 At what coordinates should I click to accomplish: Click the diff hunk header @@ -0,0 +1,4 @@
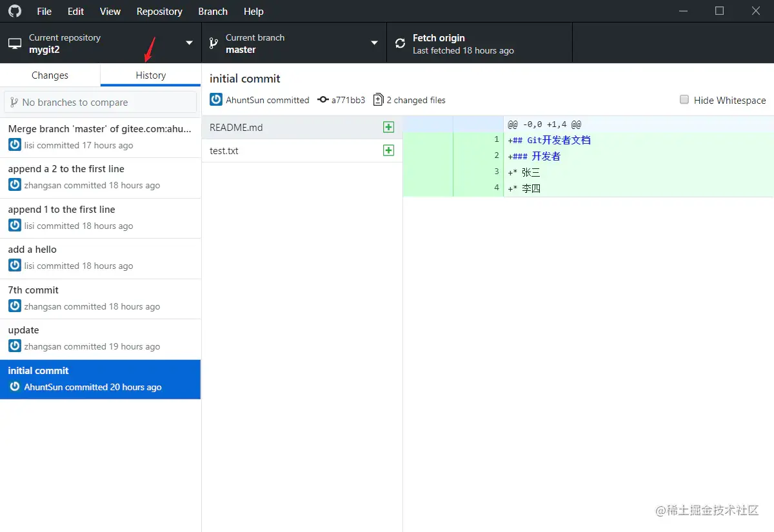point(544,124)
